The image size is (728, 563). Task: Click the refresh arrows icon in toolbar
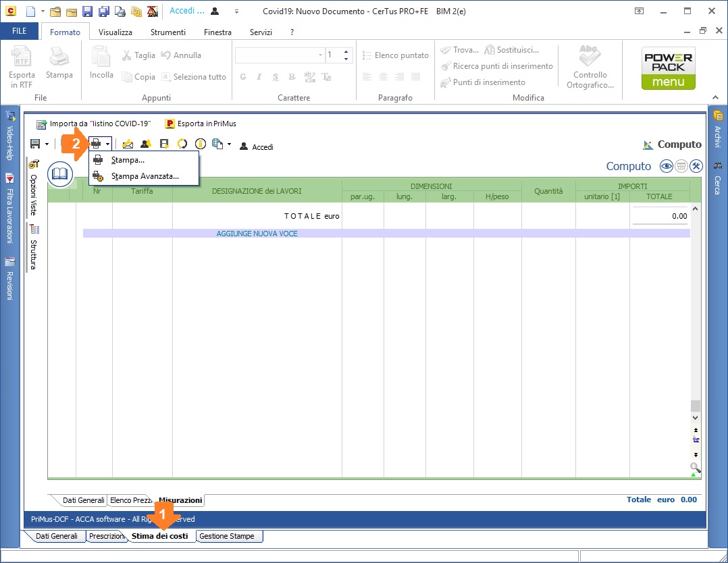[x=182, y=144]
